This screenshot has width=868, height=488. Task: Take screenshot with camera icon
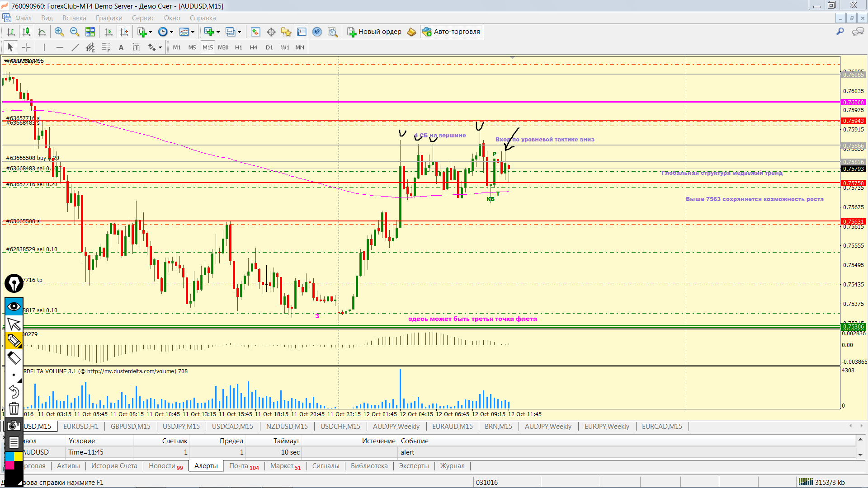tap(14, 426)
